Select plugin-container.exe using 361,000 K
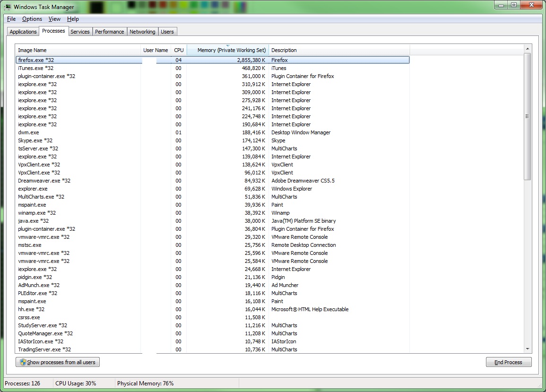Image resolution: width=546 pixels, height=392 pixels. click(x=212, y=76)
